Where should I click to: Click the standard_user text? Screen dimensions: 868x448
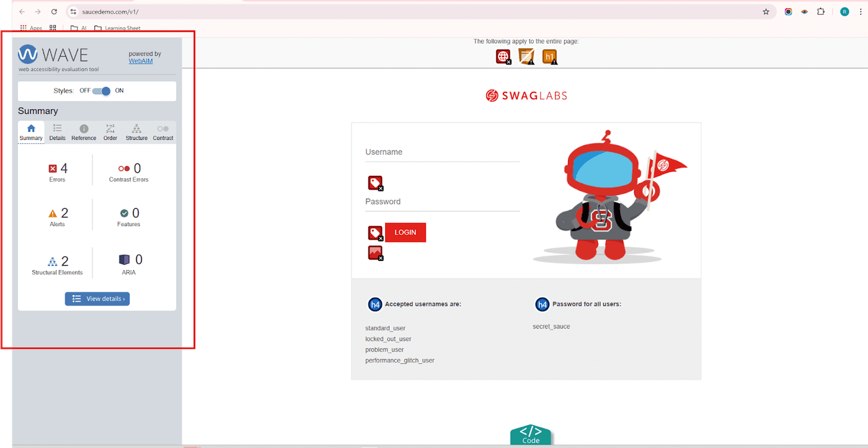click(385, 328)
